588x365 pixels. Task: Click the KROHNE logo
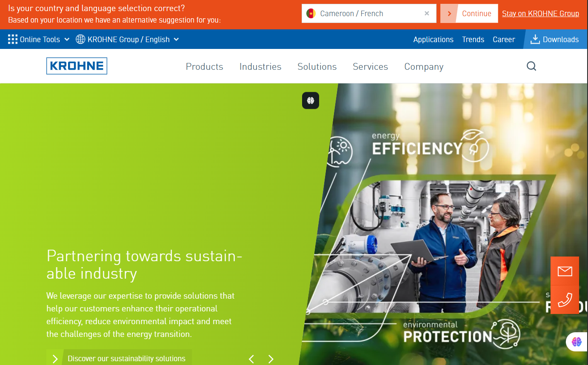coord(77,66)
